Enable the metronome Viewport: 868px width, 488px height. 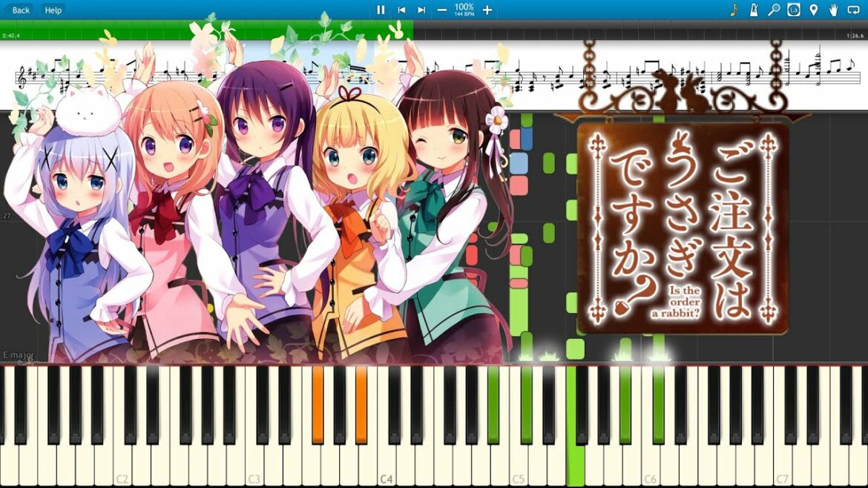(x=753, y=10)
